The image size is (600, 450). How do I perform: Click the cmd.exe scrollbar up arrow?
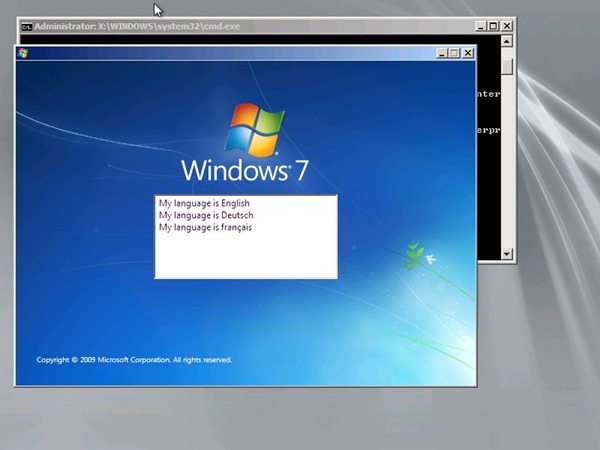coord(507,41)
